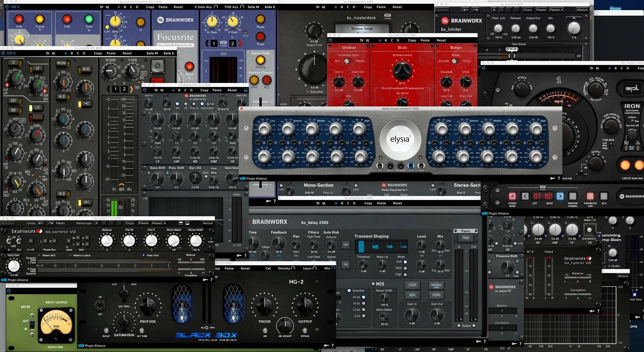The image size is (644, 352).
Task: Click the Brainworx logo on bx_limiter
Action: (x=445, y=21)
